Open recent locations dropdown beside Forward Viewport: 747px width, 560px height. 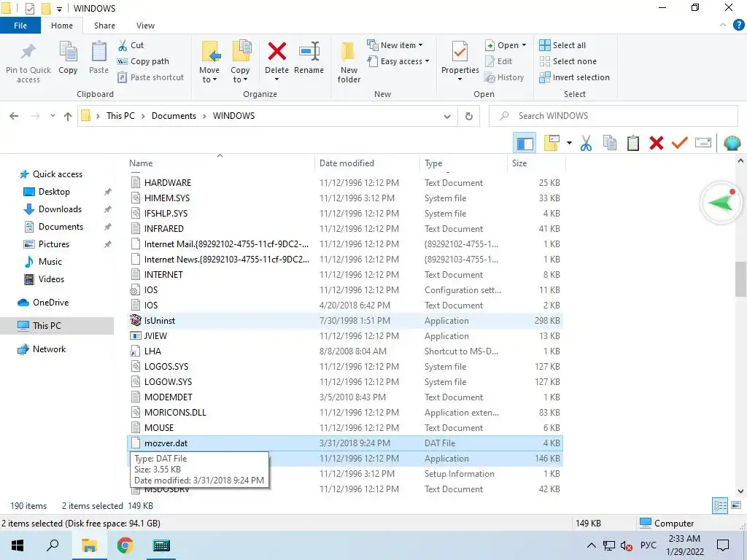coord(53,116)
